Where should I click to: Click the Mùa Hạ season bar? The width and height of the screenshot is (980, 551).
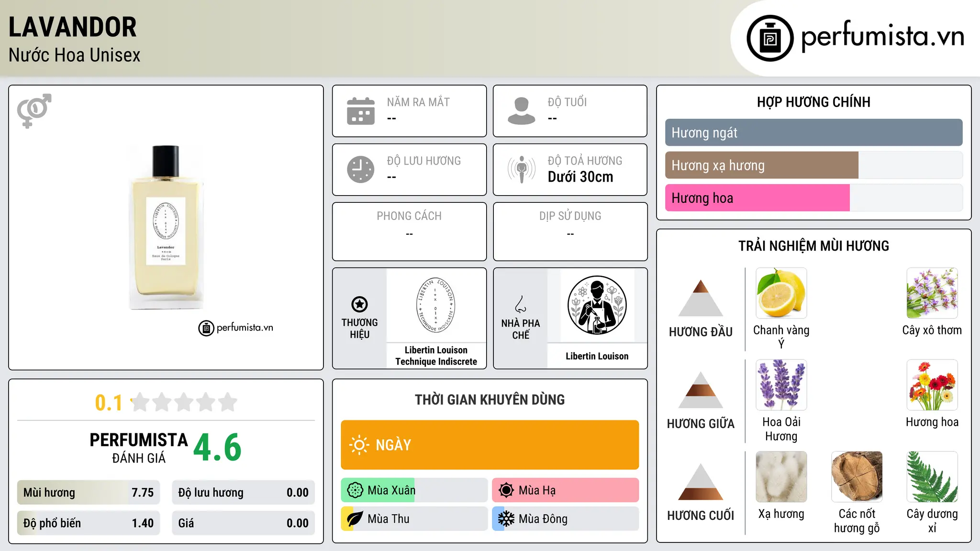click(566, 490)
